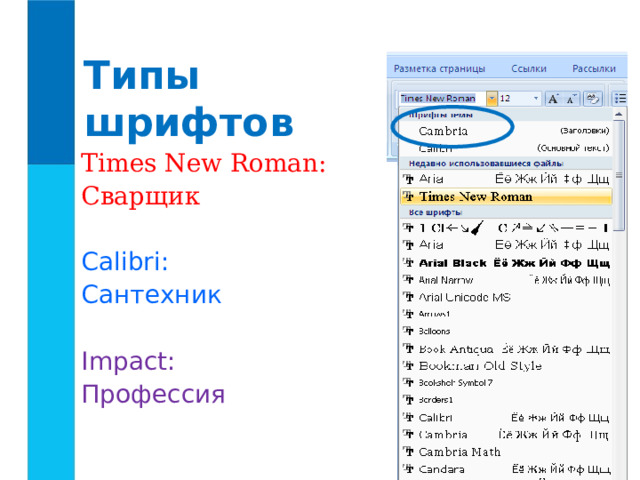This screenshot has width=640, height=480.
Task: Click the TrueType icon beside Candara
Action: click(x=408, y=469)
